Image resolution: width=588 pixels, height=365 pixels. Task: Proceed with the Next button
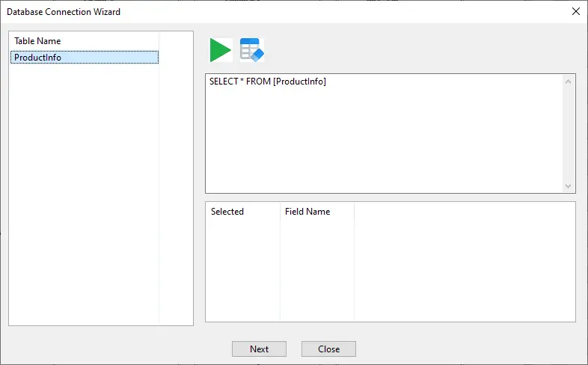coord(259,349)
